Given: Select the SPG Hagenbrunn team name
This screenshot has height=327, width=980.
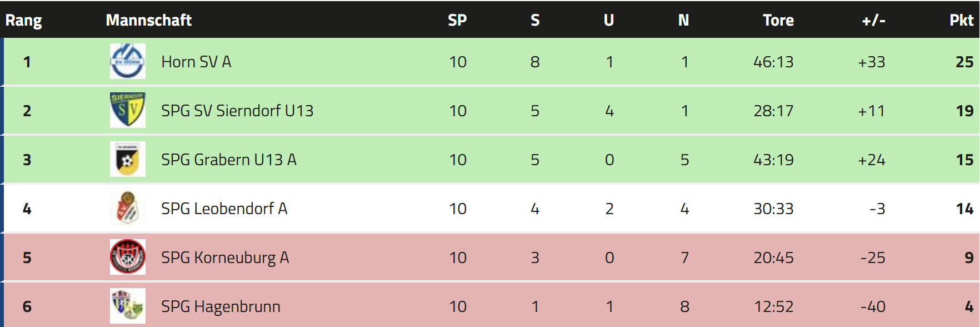Looking at the screenshot, I should [221, 306].
